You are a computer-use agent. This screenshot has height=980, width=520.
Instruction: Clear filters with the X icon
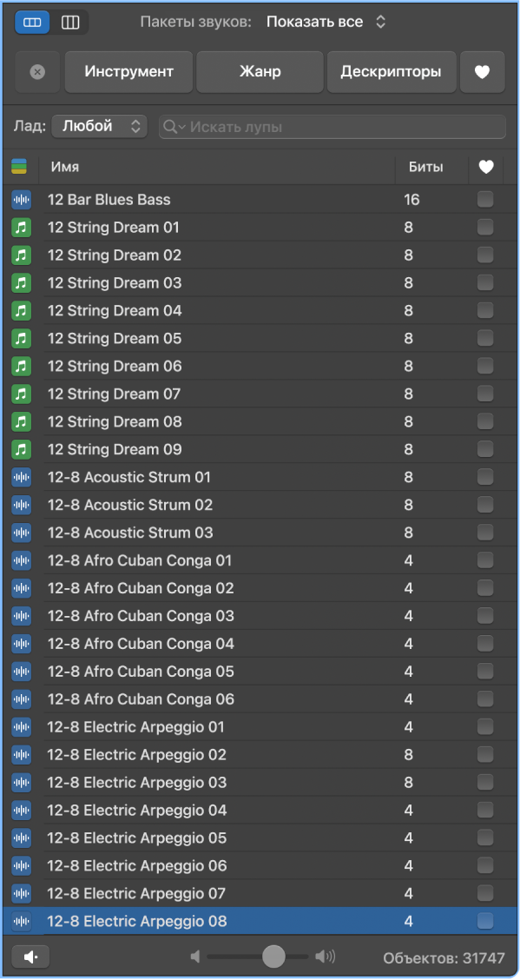coord(37,72)
